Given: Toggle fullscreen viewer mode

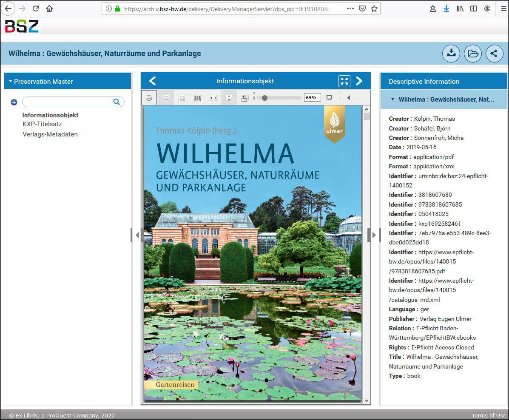Looking at the screenshot, I should click(344, 81).
